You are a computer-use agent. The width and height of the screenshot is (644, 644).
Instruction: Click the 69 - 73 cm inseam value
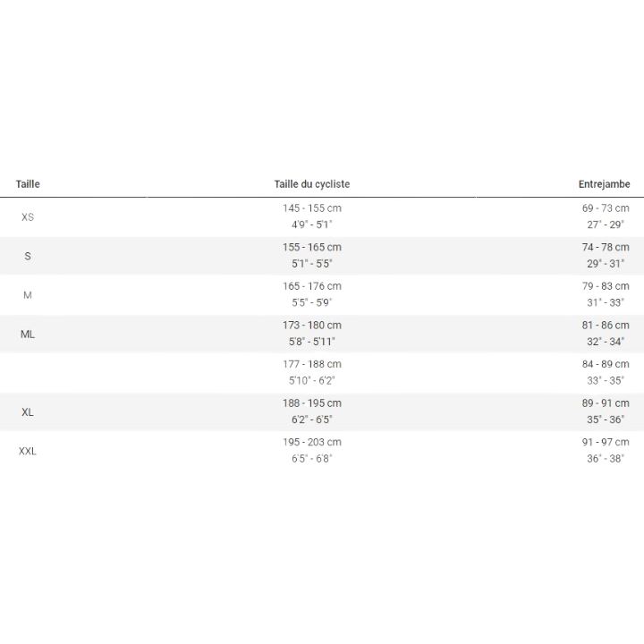pos(606,208)
